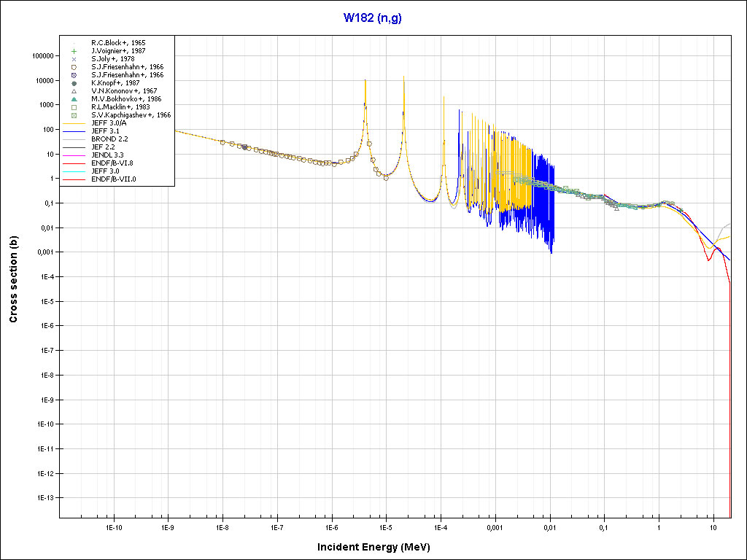
Task: Select the blue x marker for S.Joly+, 1978
Action: 74,59
